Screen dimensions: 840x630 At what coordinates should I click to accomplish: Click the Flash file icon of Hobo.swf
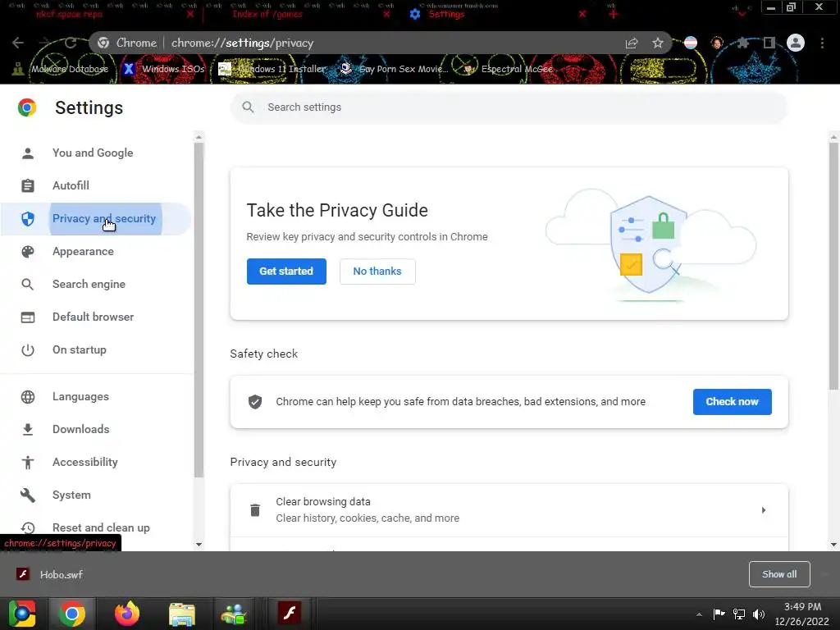22,574
